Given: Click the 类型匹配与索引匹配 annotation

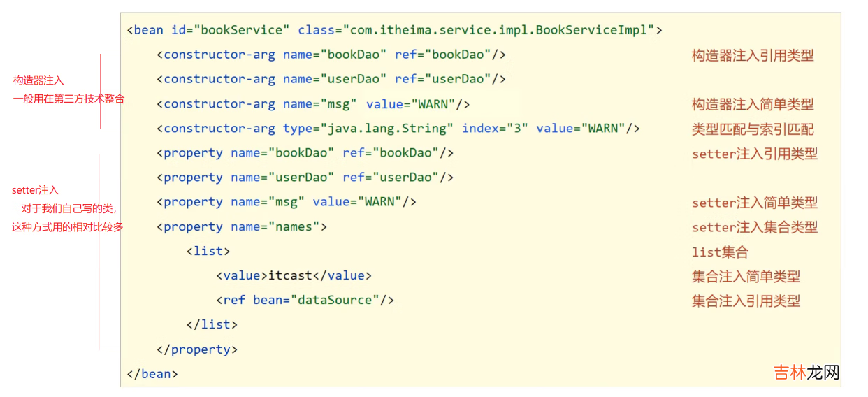Looking at the screenshot, I should [x=753, y=129].
